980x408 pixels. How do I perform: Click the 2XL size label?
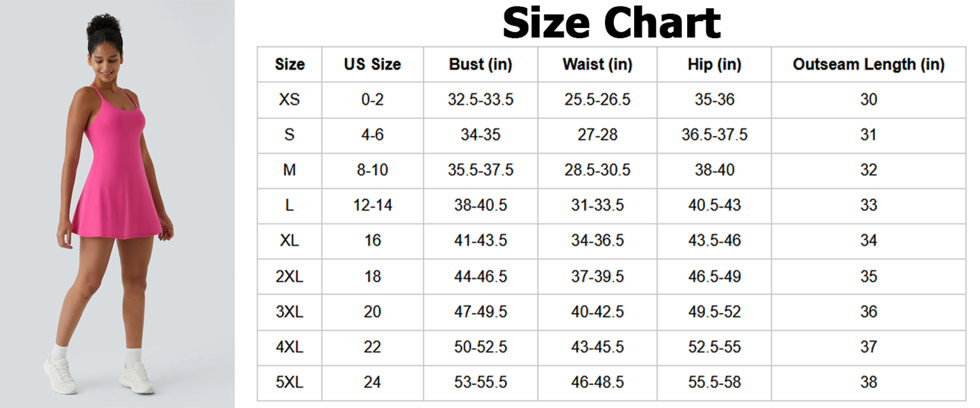coord(290,277)
